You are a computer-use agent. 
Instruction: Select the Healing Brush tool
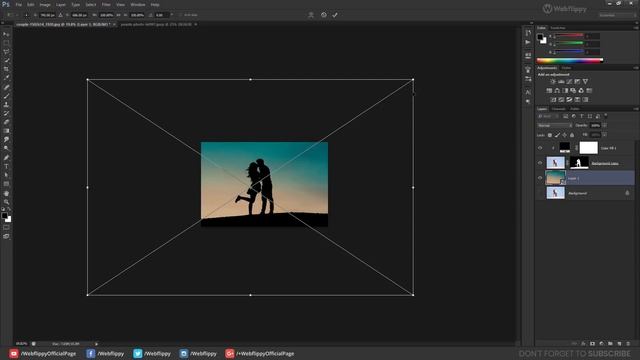pos(6,87)
